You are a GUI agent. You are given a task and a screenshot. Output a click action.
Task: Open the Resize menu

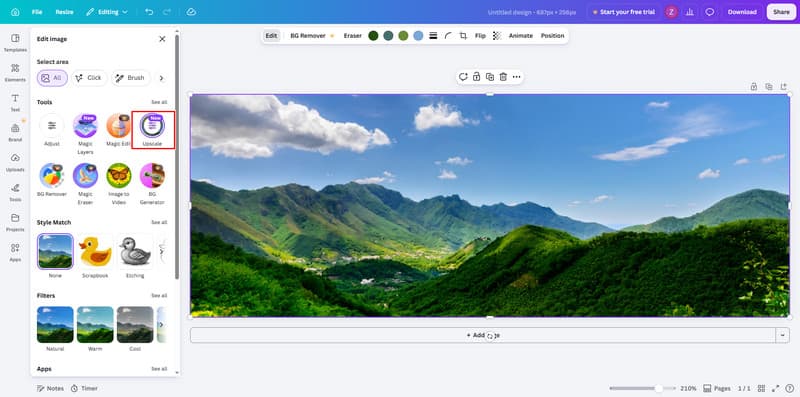[64, 12]
